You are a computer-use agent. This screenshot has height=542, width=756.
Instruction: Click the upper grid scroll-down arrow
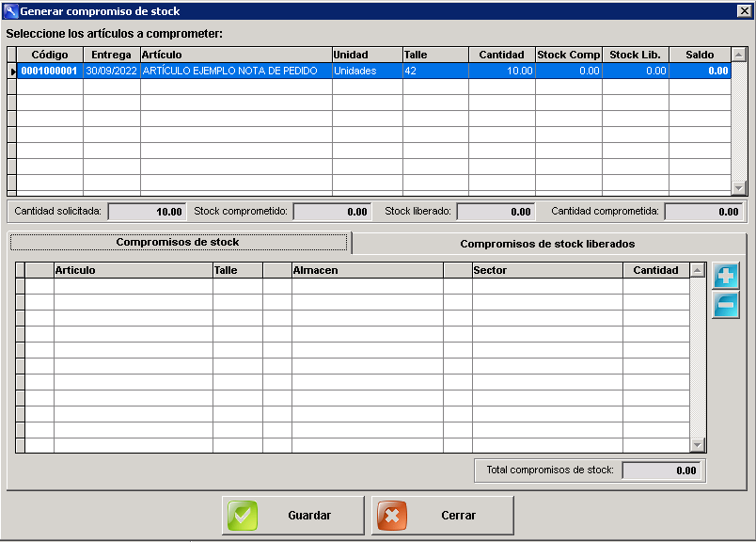(739, 187)
